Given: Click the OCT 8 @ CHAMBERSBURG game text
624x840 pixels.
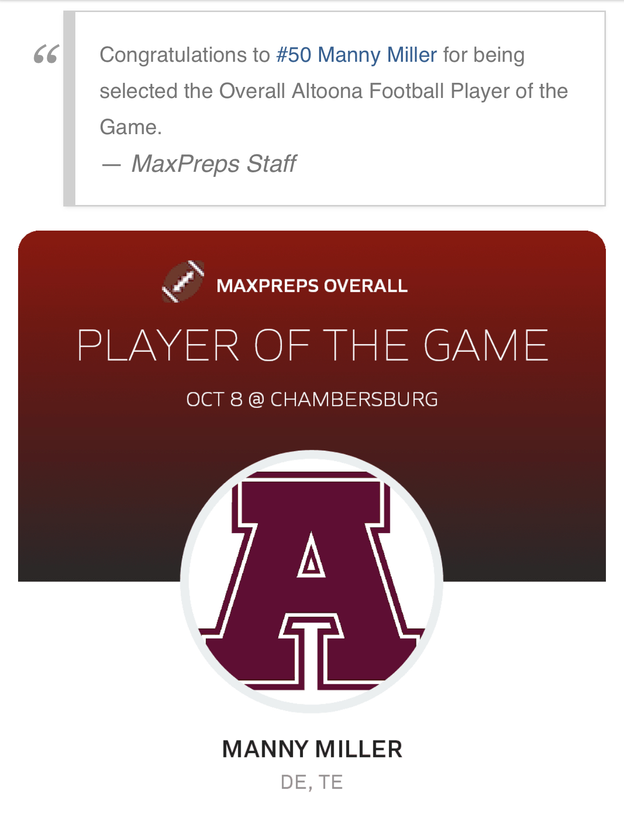Looking at the screenshot, I should click(312, 399).
